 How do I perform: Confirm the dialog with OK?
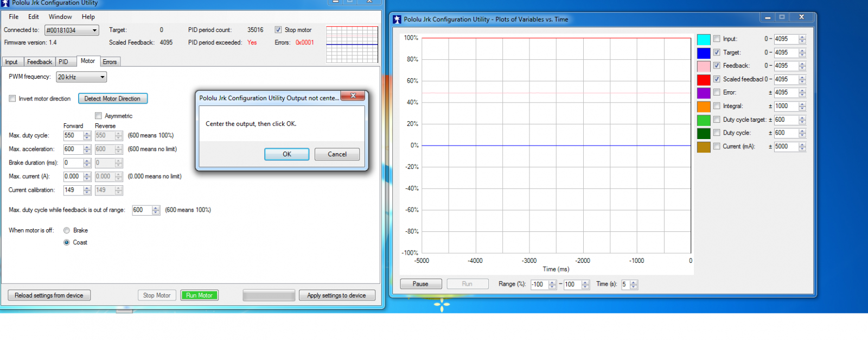287,154
